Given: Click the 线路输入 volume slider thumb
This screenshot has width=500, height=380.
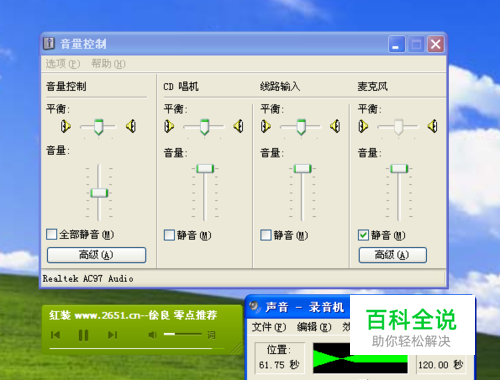Looking at the screenshot, I should (302, 168).
